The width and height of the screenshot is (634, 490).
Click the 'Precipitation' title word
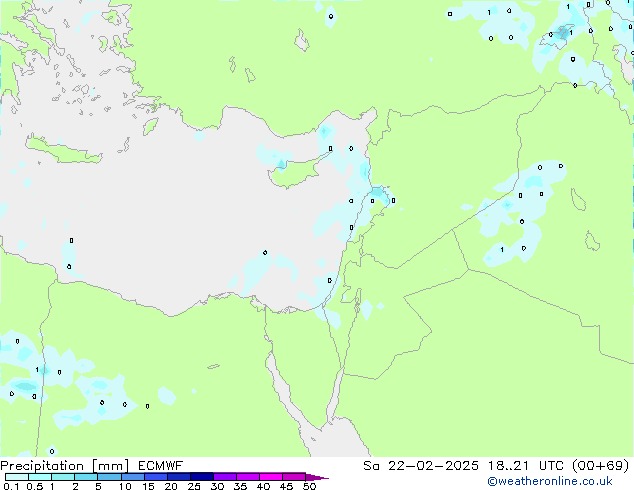[42, 466]
